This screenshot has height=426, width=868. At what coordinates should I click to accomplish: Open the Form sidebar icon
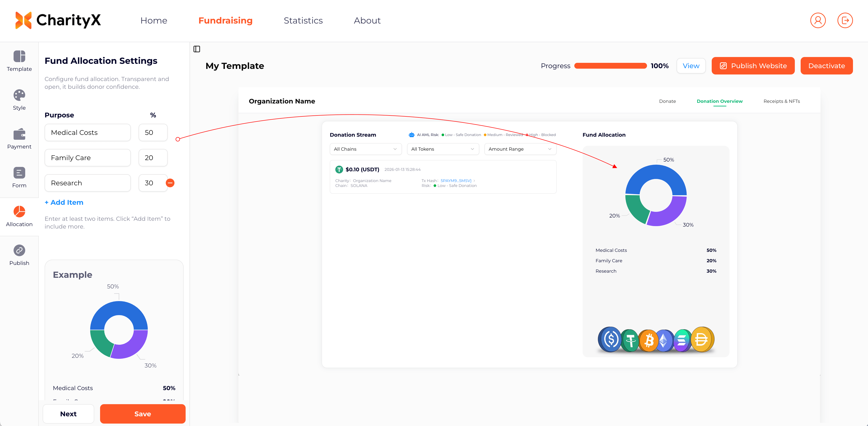pos(19,173)
